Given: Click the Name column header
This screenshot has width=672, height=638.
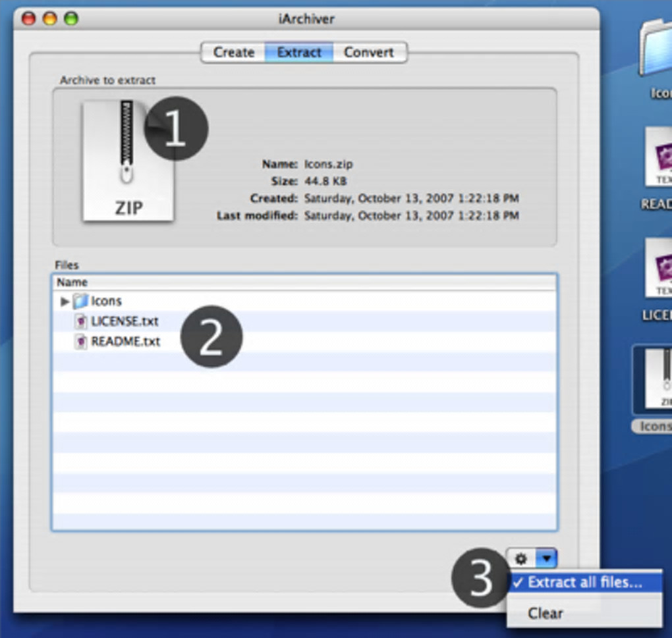Looking at the screenshot, I should [x=304, y=282].
